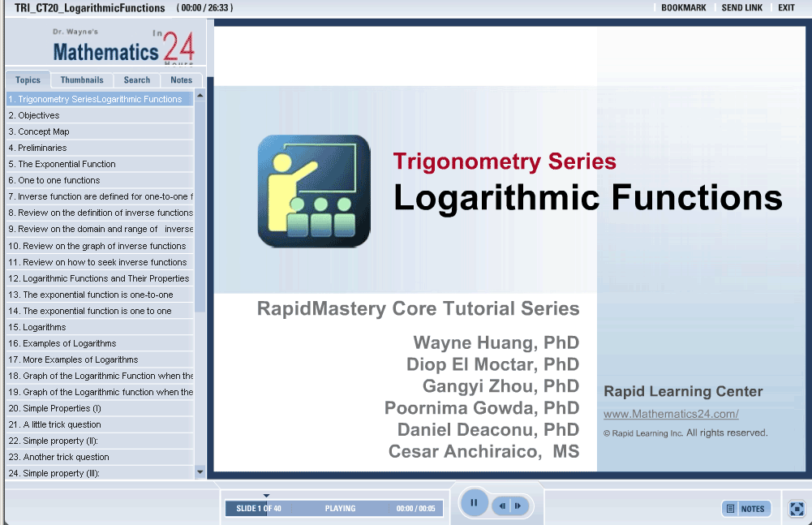812x525 pixels.
Task: Open the www.Mathematics24.com link
Action: [x=671, y=414]
